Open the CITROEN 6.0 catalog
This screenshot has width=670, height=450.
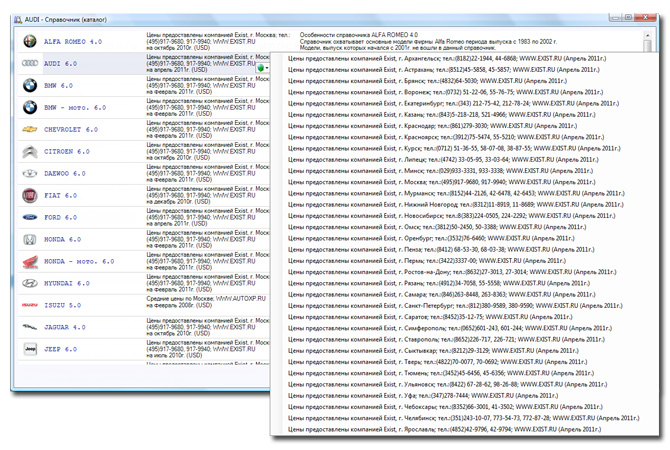pos(67,151)
